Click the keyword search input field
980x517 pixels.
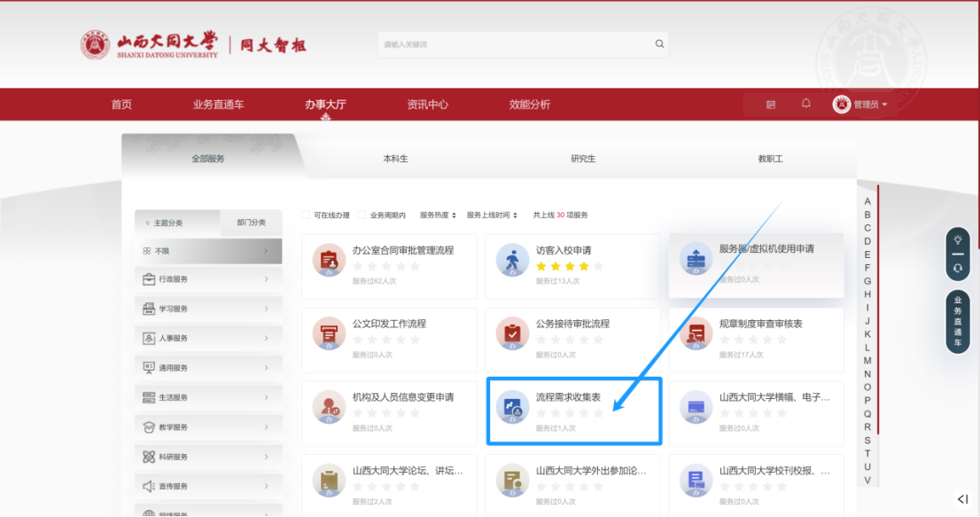(x=514, y=44)
